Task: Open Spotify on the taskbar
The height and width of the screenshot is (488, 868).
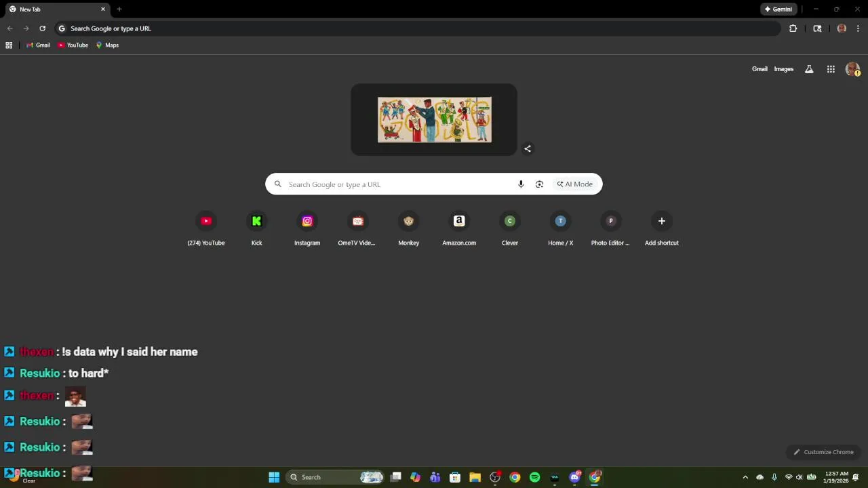Action: pos(534,477)
